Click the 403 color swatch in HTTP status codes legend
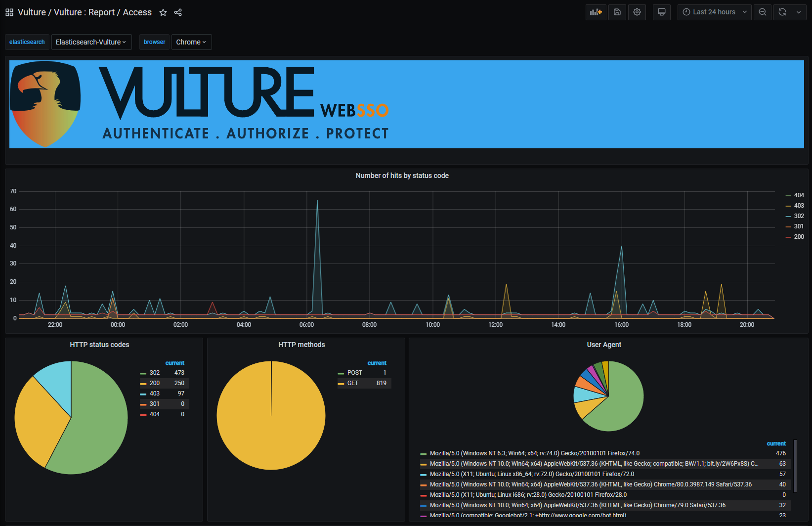 coord(143,394)
